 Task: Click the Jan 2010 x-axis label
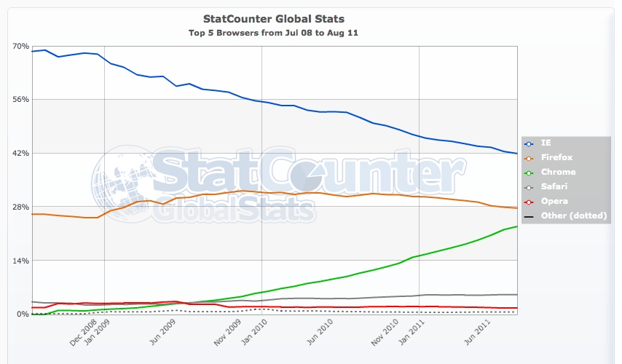tap(255, 335)
